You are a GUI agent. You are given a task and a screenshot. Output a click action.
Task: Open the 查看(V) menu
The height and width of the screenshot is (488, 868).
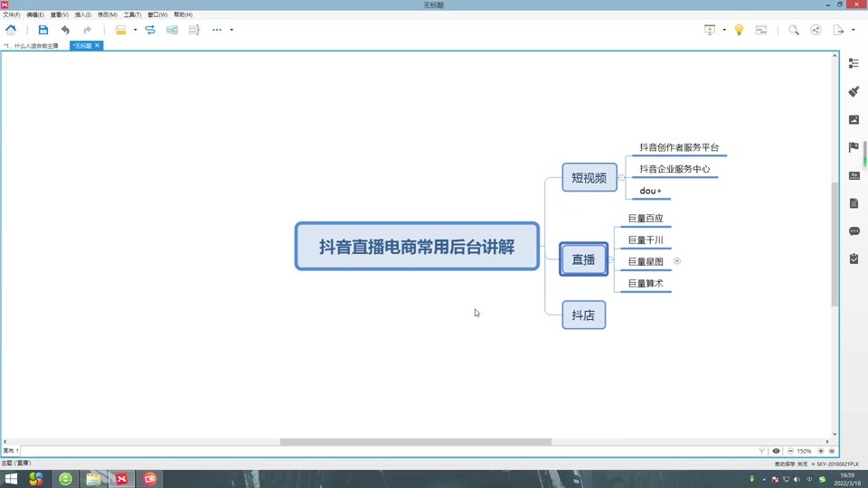point(60,15)
